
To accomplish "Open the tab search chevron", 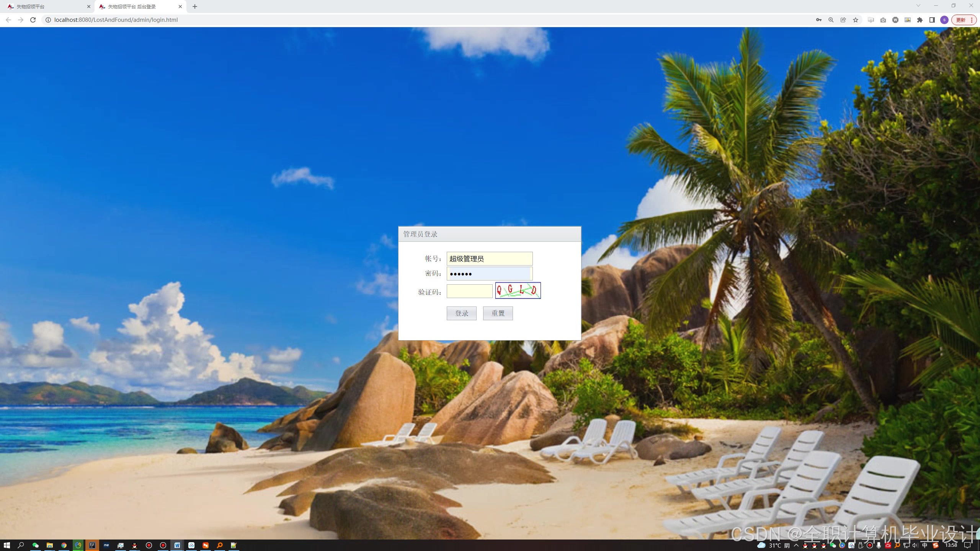I will pyautogui.click(x=918, y=6).
